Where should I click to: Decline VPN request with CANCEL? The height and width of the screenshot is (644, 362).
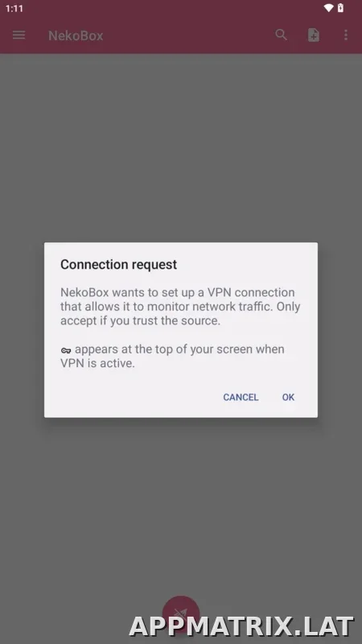tap(241, 397)
